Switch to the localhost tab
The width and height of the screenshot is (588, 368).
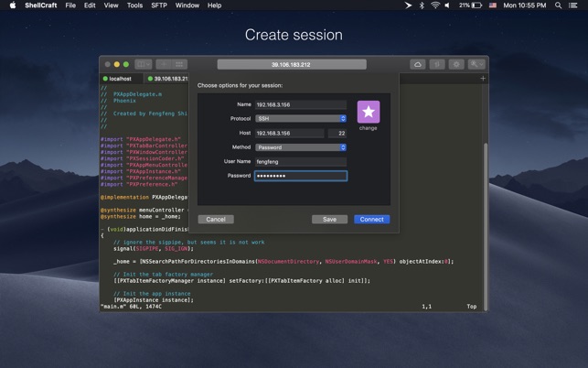[x=120, y=79]
